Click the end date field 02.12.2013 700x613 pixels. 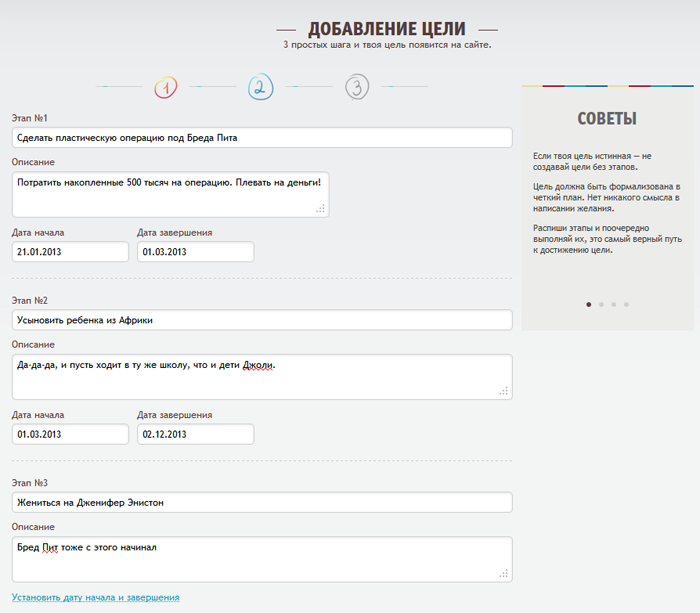[196, 434]
